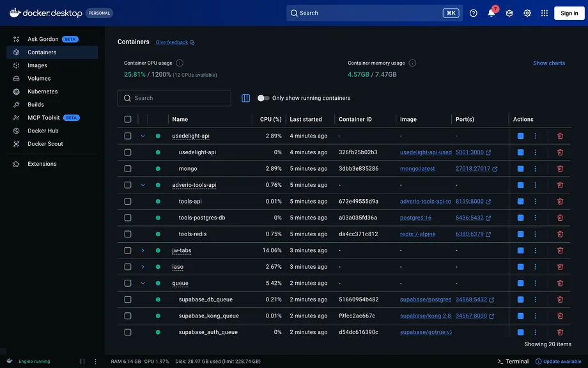Focus the top global Search bar
588x368 pixels.
click(x=375, y=13)
